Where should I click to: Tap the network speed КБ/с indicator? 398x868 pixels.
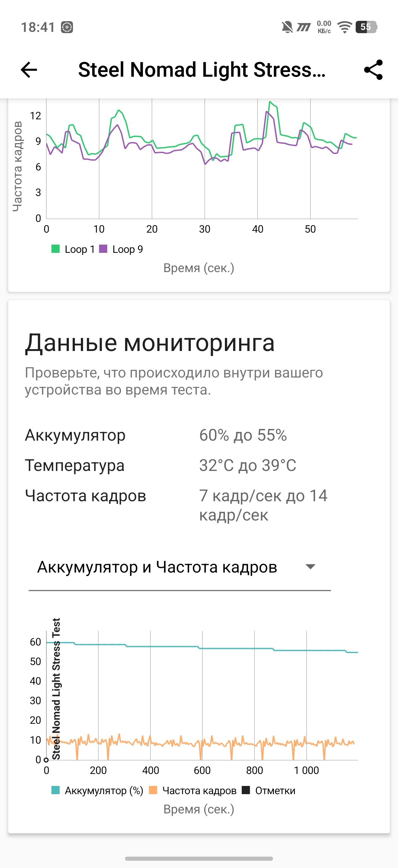[324, 27]
